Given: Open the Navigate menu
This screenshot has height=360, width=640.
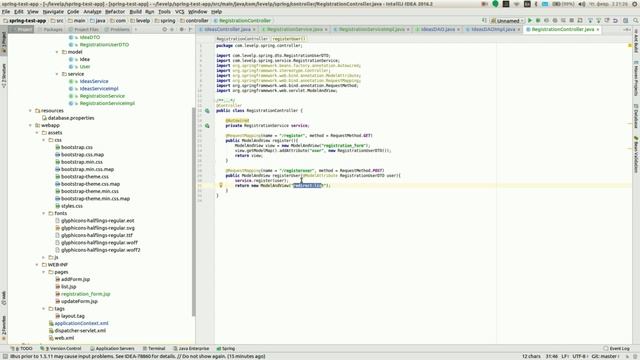Looking at the screenshot, I should click(x=53, y=12).
